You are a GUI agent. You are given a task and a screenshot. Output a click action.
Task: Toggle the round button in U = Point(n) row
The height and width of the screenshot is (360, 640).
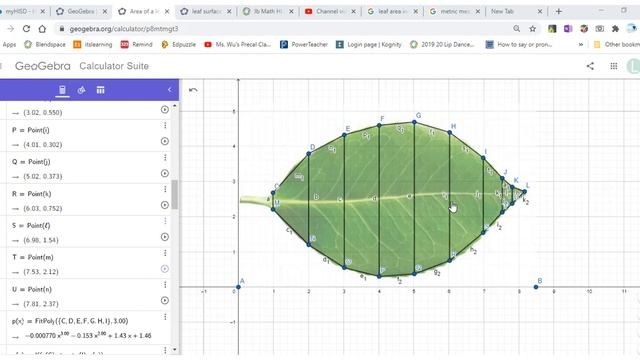(164, 300)
